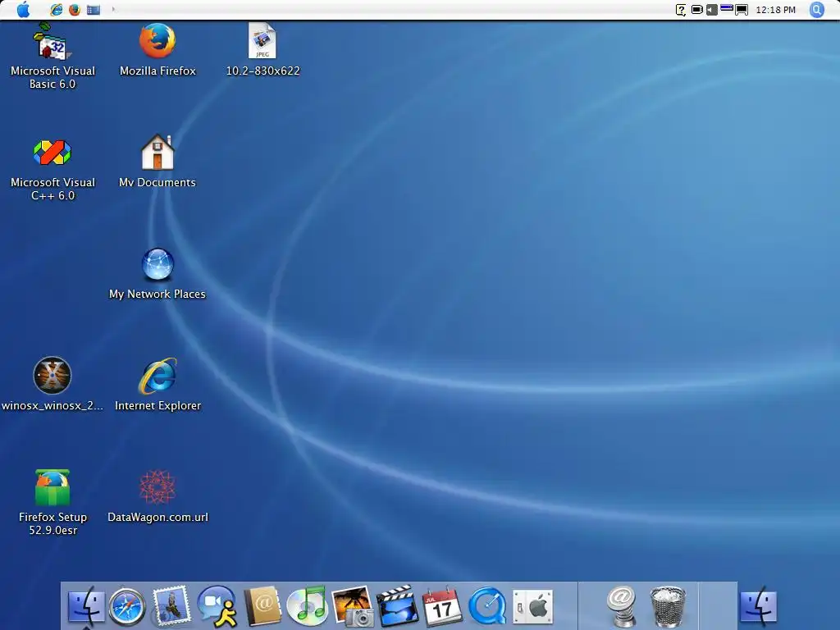
Task: Launch Internet Explorer from the top bar shortcut
Action: [57, 10]
